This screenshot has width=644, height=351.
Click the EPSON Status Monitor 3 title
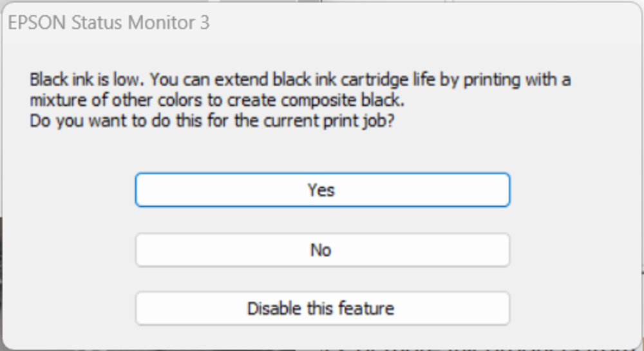(109, 24)
